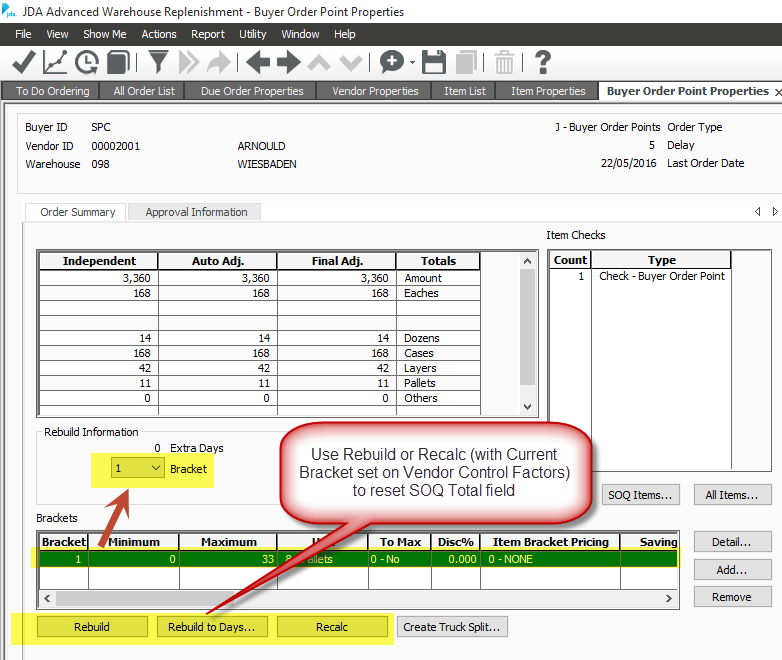Click the question mark help icon
782x660 pixels.
pyautogui.click(x=543, y=63)
